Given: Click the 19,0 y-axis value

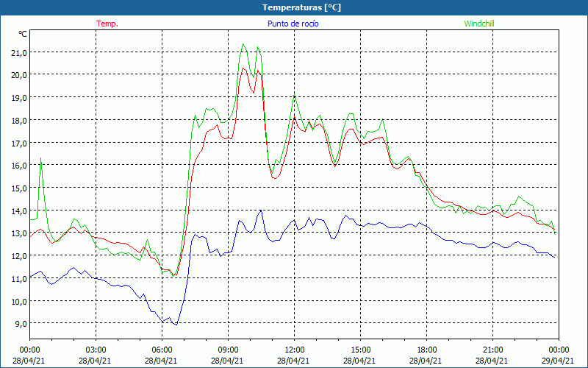Looking at the screenshot, I should (x=19, y=98).
